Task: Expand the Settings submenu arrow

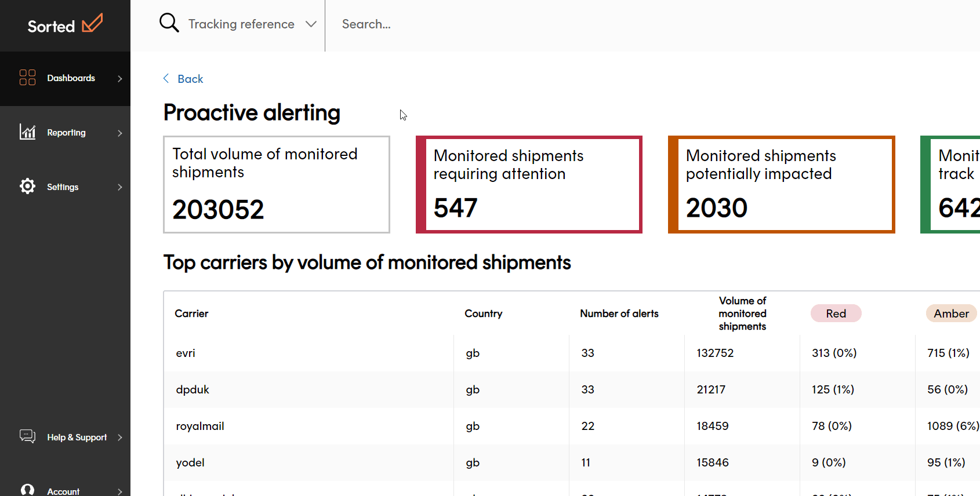Action: tap(120, 187)
